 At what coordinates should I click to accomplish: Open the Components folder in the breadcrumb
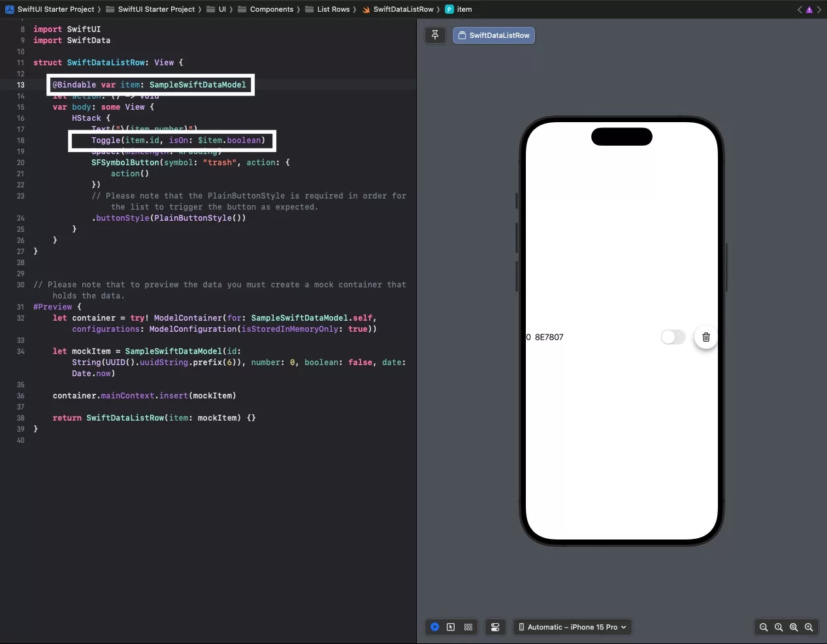coord(271,9)
